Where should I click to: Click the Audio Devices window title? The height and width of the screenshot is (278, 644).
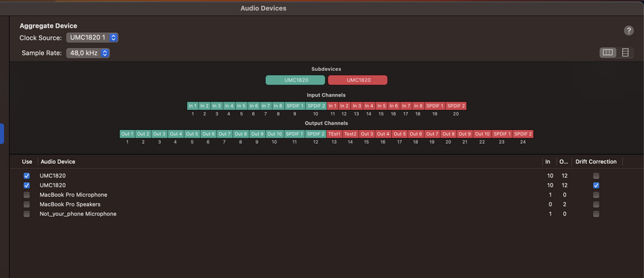(x=263, y=8)
